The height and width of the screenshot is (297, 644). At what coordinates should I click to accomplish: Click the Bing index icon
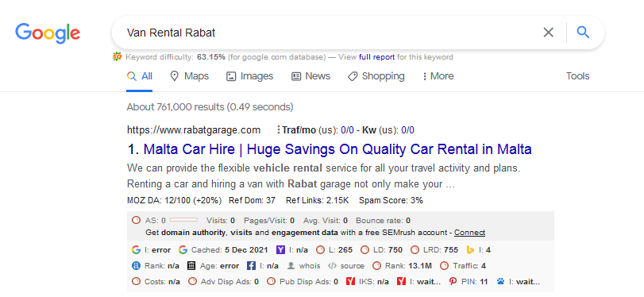click(471, 250)
